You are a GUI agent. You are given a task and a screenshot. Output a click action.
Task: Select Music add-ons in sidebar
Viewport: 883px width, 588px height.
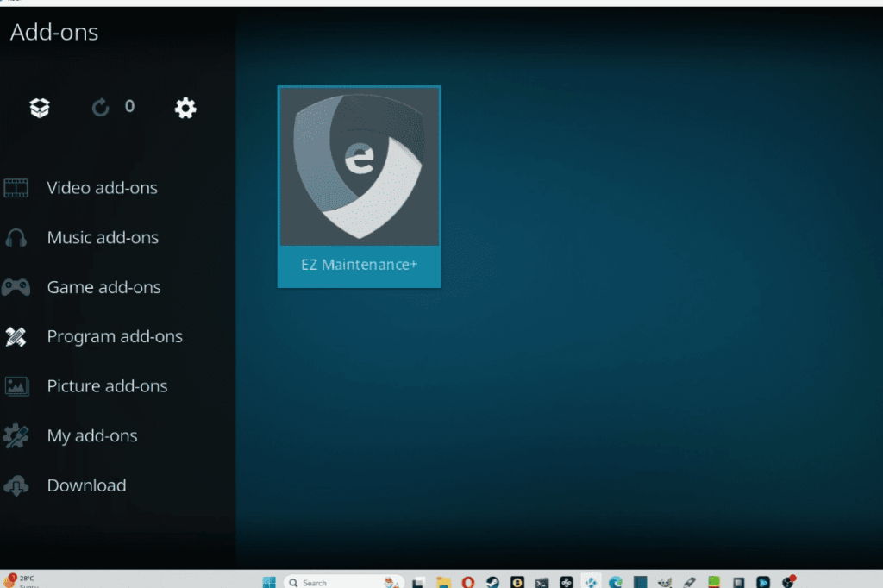[103, 238]
